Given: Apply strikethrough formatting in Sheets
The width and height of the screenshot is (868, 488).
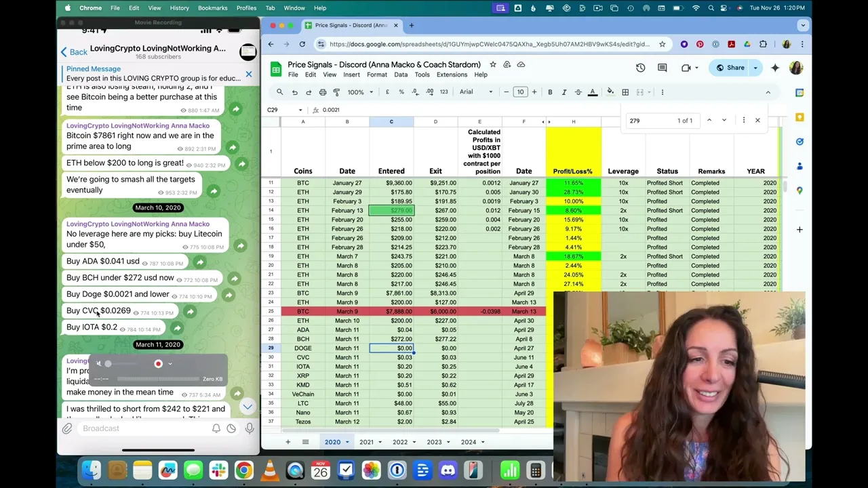Looking at the screenshot, I should click(x=578, y=92).
